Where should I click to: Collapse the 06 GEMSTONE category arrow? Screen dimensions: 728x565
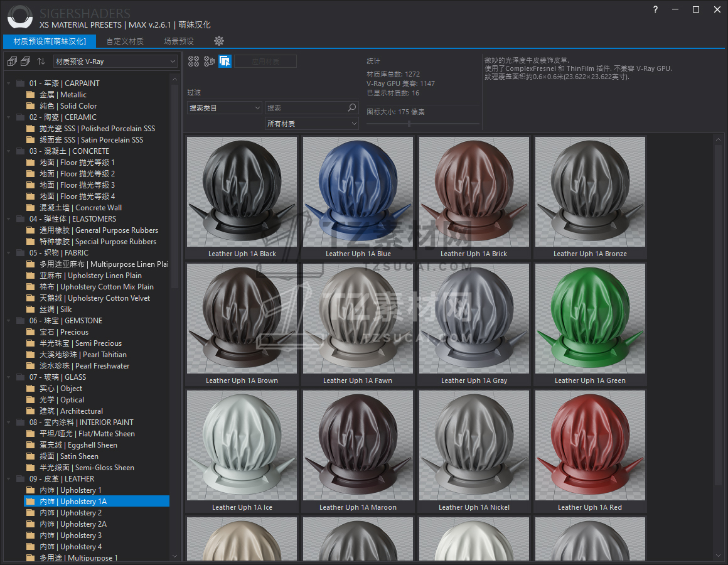[x=9, y=321]
